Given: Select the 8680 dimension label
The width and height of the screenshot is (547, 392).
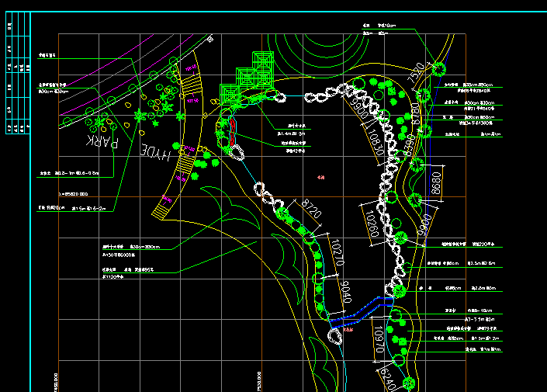Looking at the screenshot, I should coord(436,183).
